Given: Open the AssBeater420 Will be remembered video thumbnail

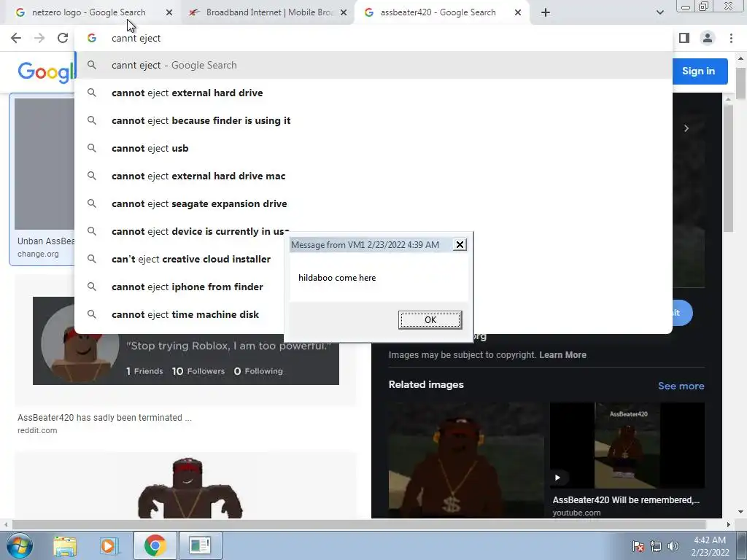Looking at the screenshot, I should [x=627, y=446].
